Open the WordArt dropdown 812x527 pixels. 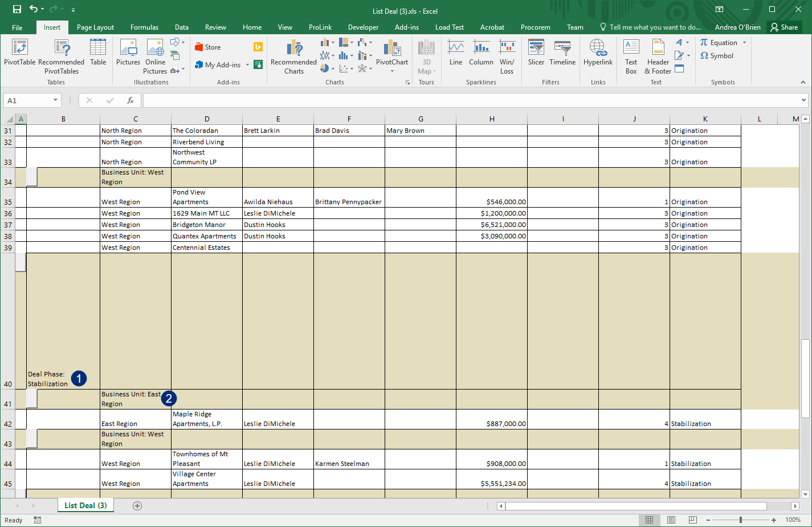[682, 42]
